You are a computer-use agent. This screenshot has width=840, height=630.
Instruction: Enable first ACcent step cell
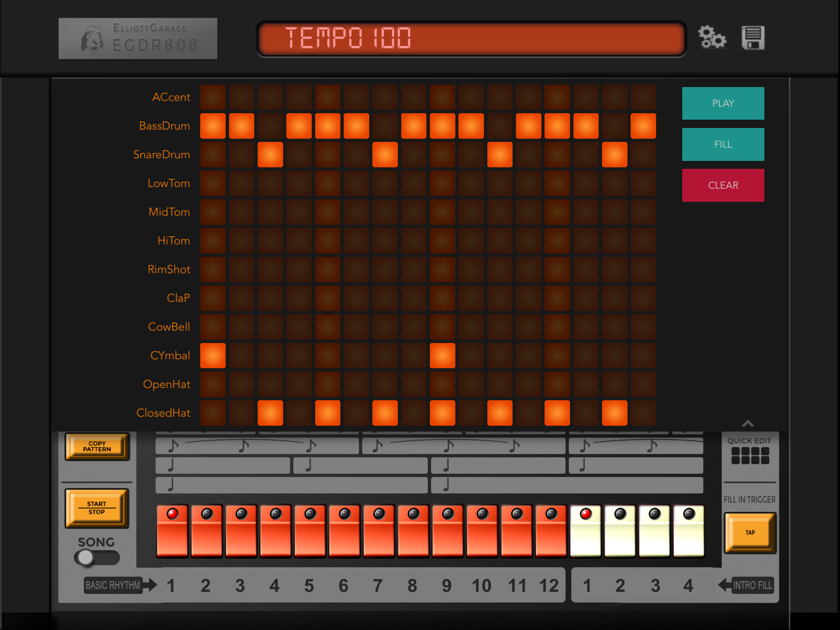point(213,97)
